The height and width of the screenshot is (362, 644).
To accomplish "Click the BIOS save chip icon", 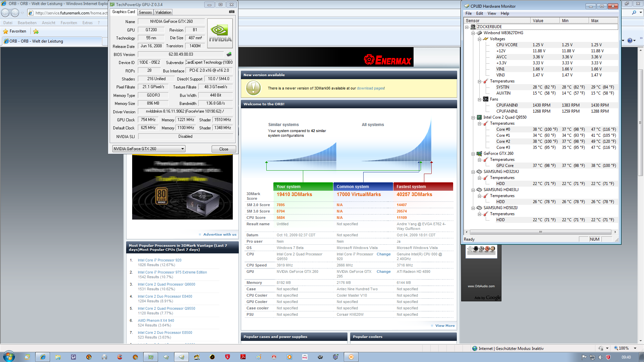I will [229, 54].
